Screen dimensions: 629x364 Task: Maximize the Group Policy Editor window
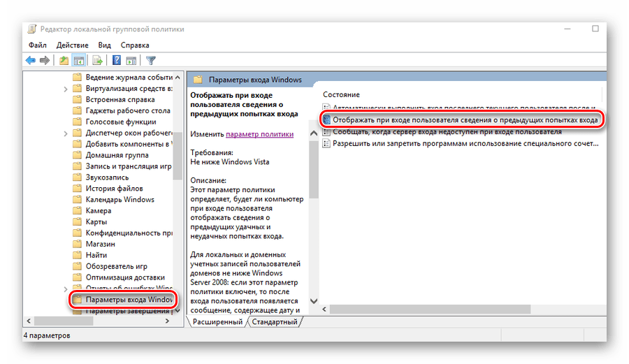pos(595,29)
